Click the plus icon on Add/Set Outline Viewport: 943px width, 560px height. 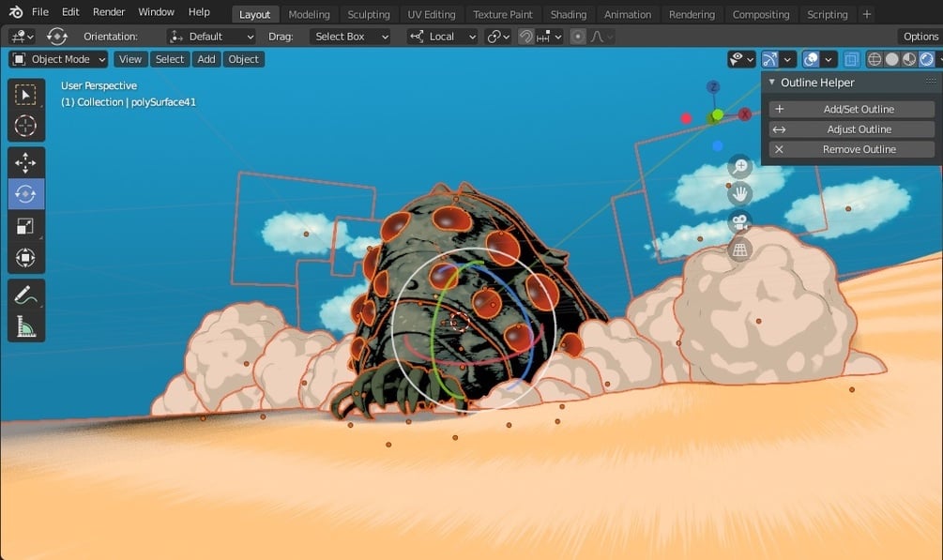(x=780, y=109)
